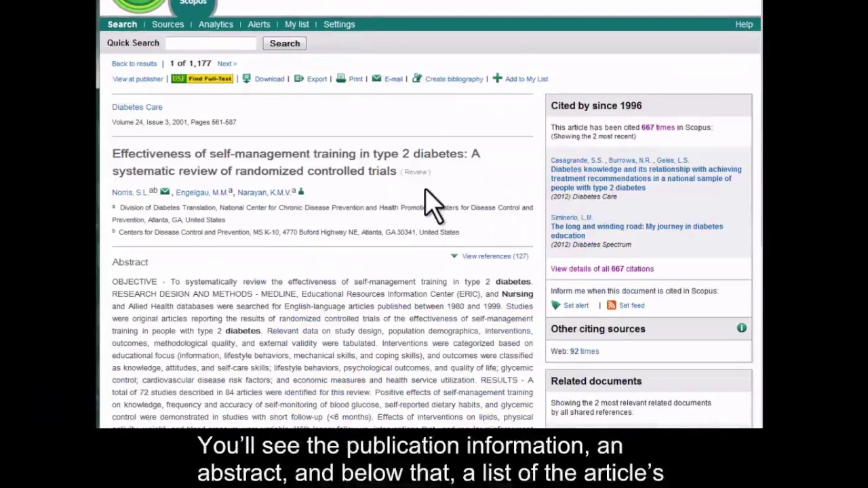Click citing author Casagrande, S.S.

[576, 161]
